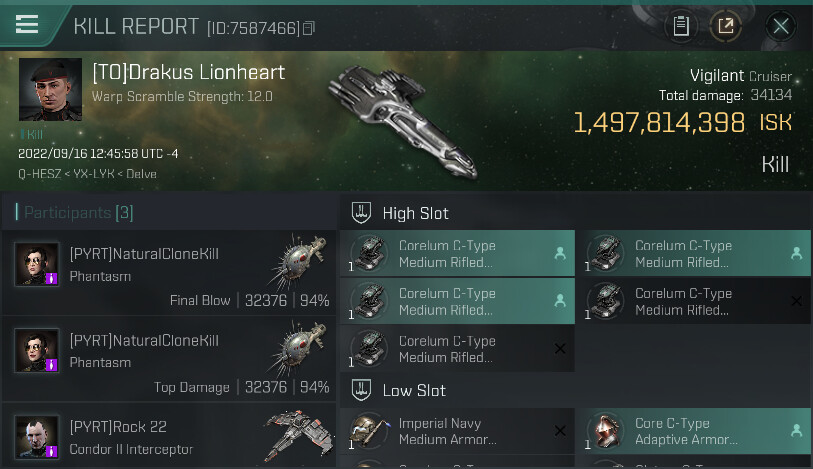Click the Rock 22 pilot portrait
Screen dimensions: 813x469
pos(36,437)
